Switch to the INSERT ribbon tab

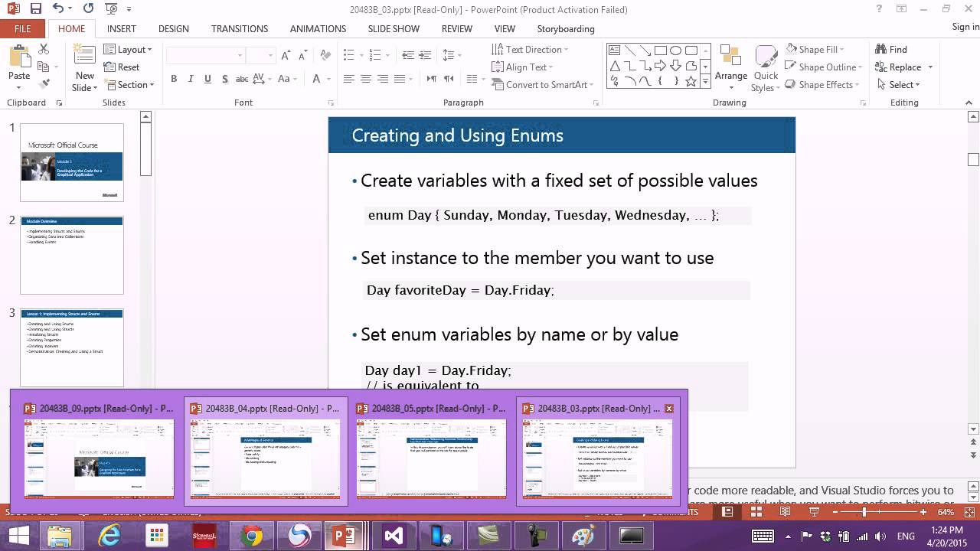pos(122,28)
